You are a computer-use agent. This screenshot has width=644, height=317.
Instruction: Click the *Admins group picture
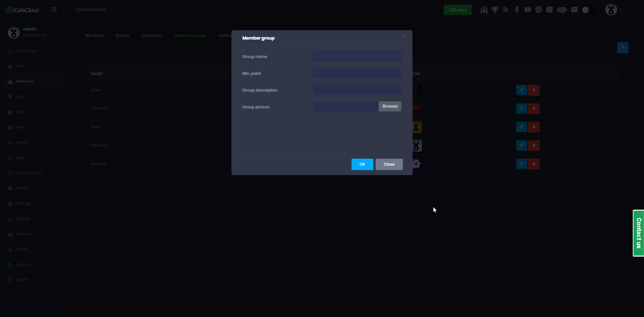[x=417, y=109]
